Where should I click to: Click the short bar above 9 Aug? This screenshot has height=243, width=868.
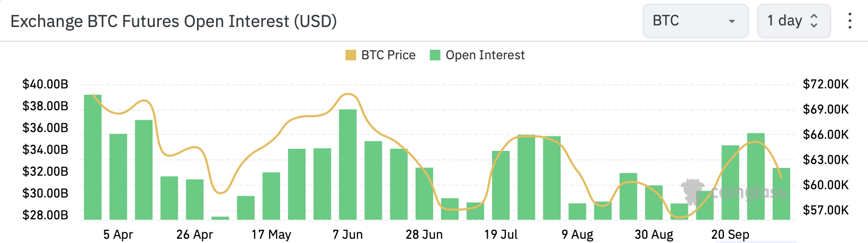[x=577, y=211]
